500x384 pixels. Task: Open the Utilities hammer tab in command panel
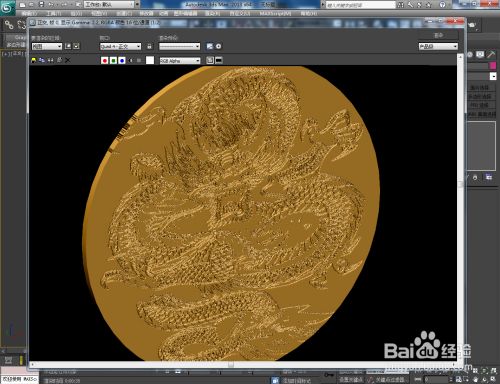point(491,54)
